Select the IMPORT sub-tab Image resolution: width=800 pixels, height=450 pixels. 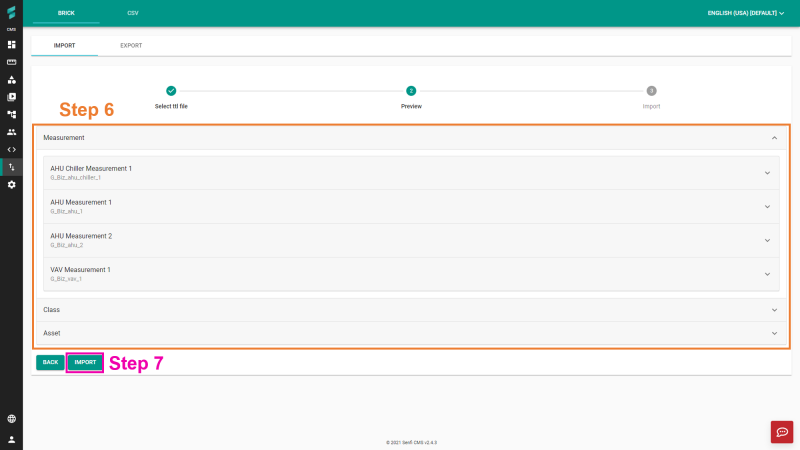point(64,45)
